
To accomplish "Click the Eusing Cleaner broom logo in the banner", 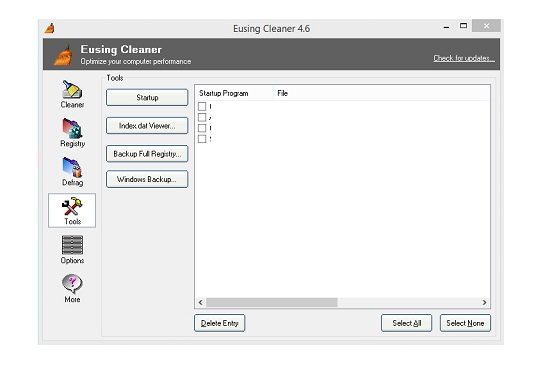I will point(64,55).
